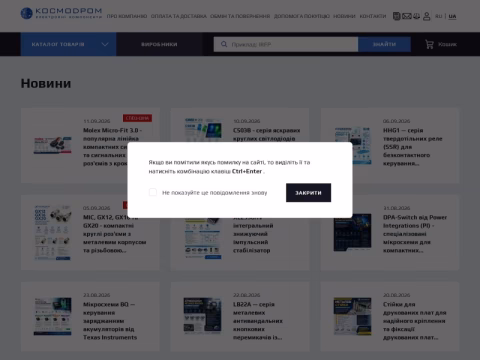Open the MIC, GX12, GX16 connectors article
The width and height of the screenshot is (480, 360).
pos(115,234)
